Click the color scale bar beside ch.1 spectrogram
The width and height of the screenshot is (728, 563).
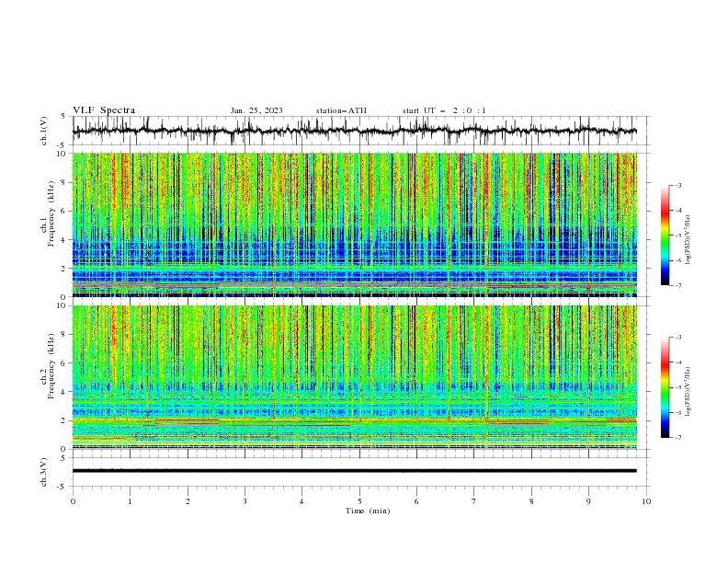[665, 236]
